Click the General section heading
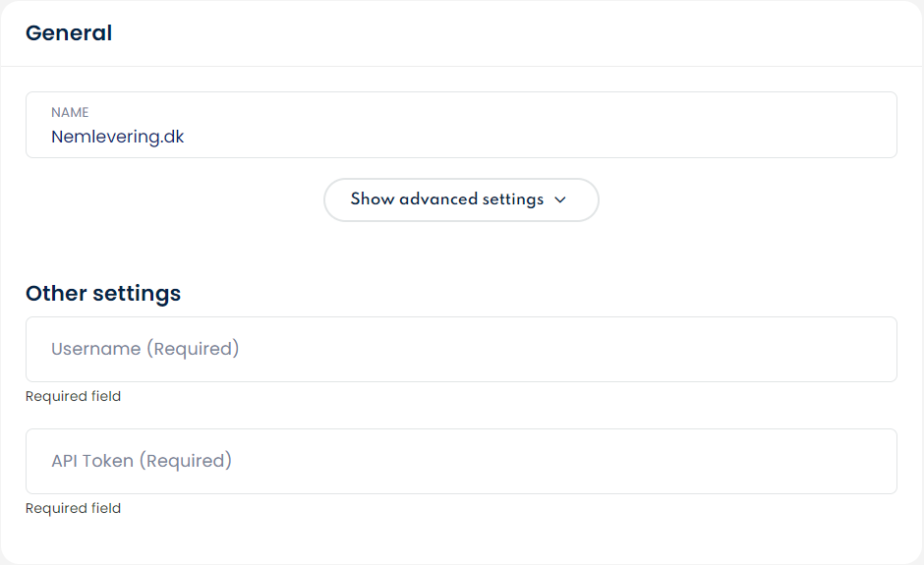The width and height of the screenshot is (924, 565). [69, 33]
